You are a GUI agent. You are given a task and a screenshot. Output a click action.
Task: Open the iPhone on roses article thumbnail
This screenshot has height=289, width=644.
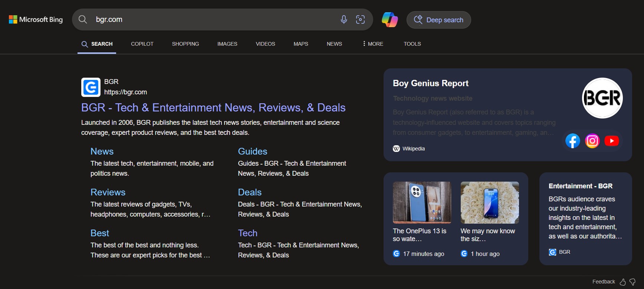(x=490, y=202)
